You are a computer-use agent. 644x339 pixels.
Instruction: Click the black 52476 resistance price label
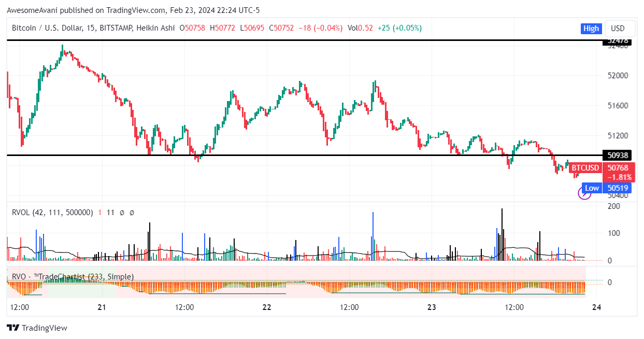[x=618, y=41]
